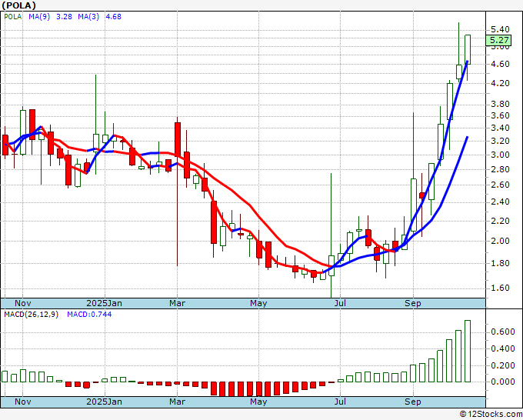Click the MACD:0.744 value label
This screenshot has width=523, height=420.
pyautogui.click(x=88, y=315)
